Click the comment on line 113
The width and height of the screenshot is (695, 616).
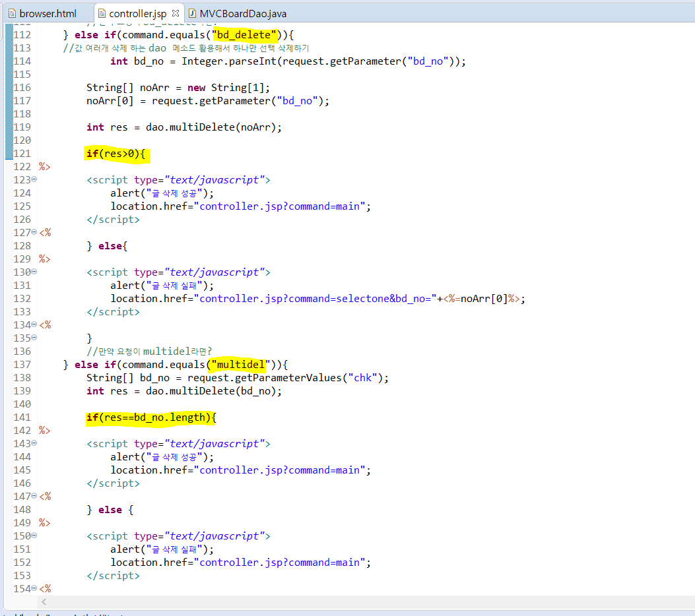[185, 48]
